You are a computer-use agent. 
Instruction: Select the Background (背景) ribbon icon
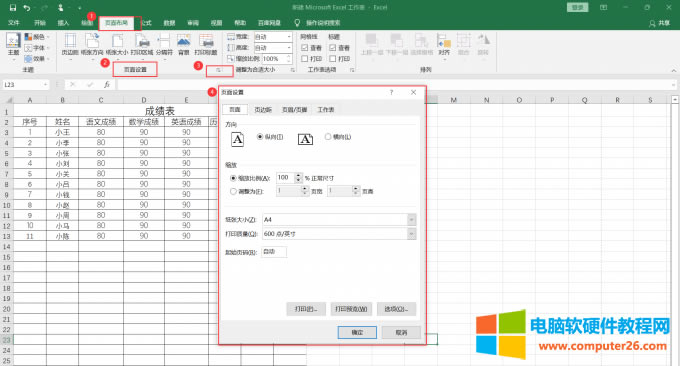[x=184, y=44]
